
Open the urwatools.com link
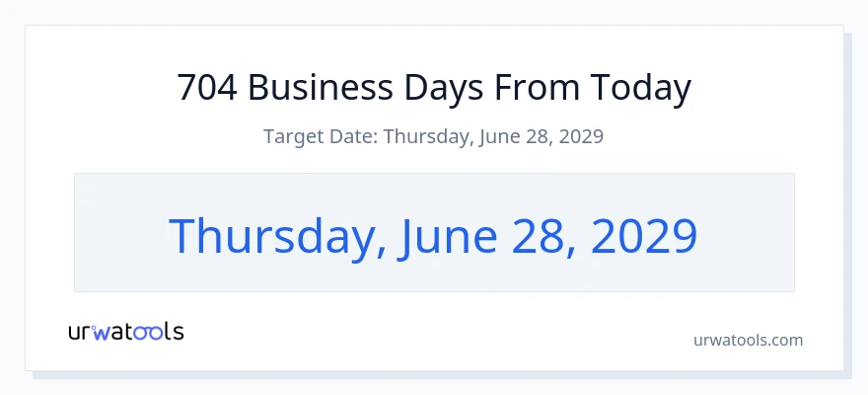748,340
